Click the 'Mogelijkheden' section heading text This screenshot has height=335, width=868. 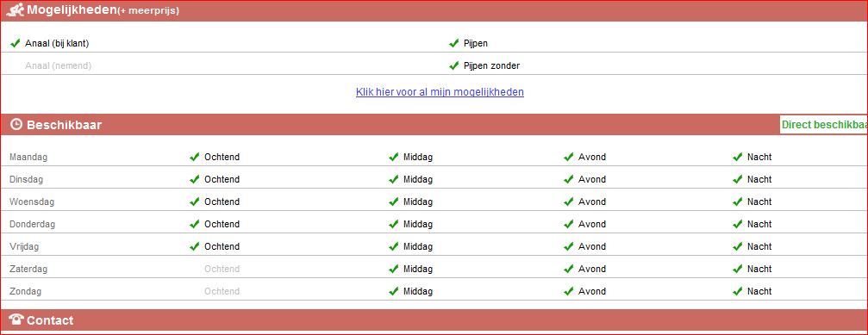point(72,9)
